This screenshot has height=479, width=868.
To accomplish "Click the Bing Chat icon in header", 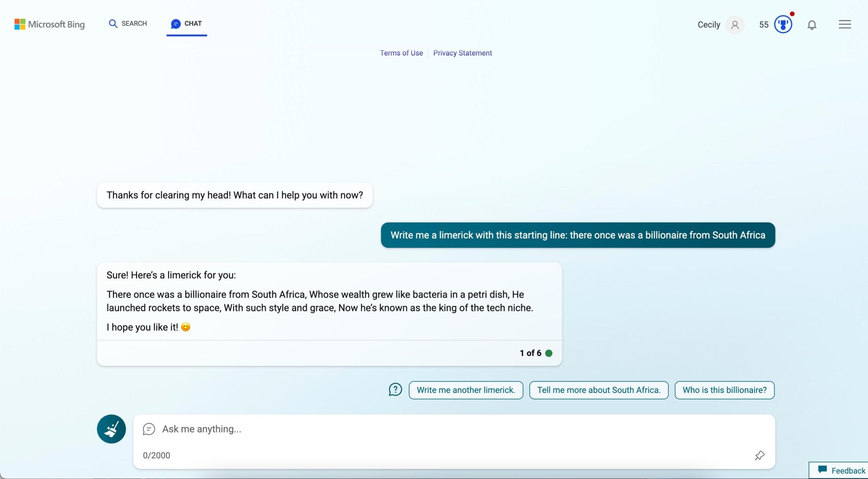I will [176, 23].
